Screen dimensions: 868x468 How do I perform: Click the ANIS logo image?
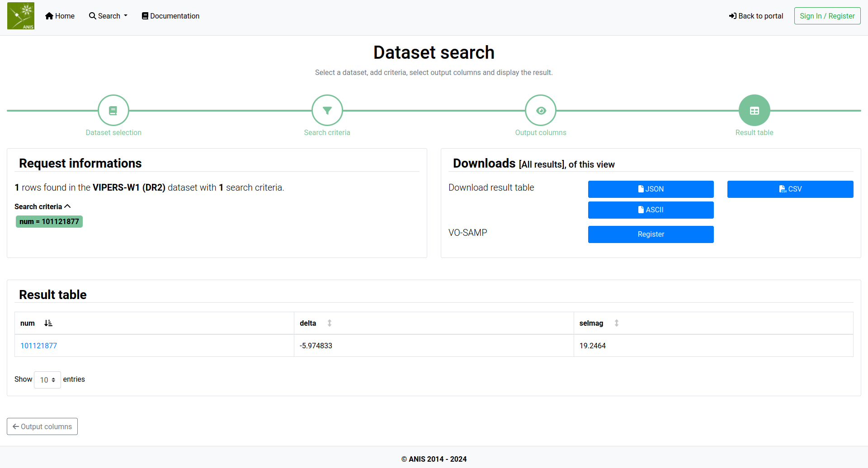[x=21, y=16]
